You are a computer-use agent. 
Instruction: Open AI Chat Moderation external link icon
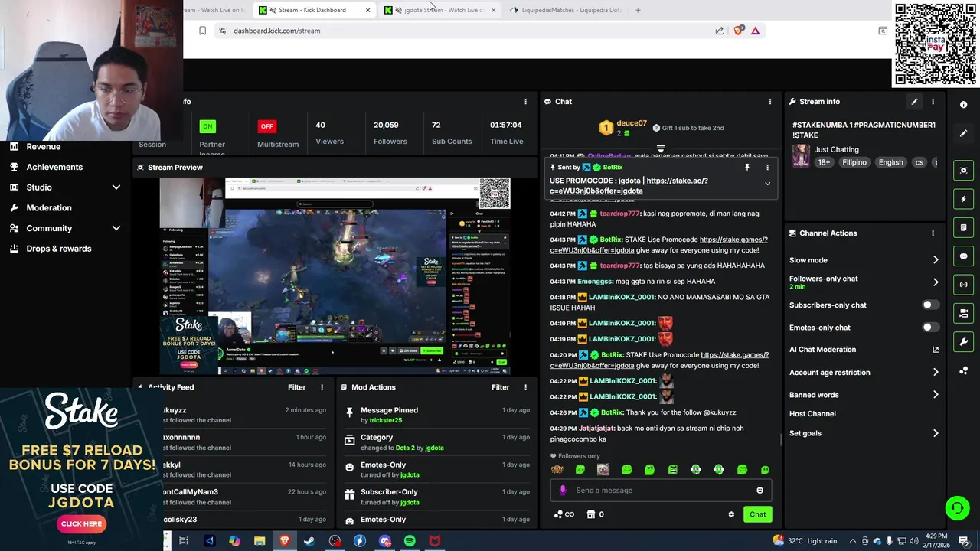pyautogui.click(x=936, y=350)
